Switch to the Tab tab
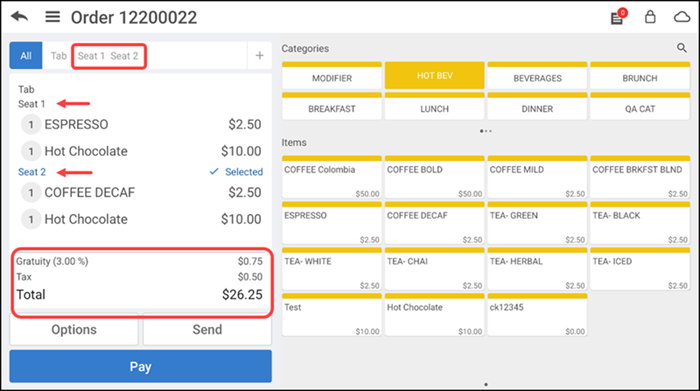Viewport: 700px width, 391px height. (x=58, y=56)
